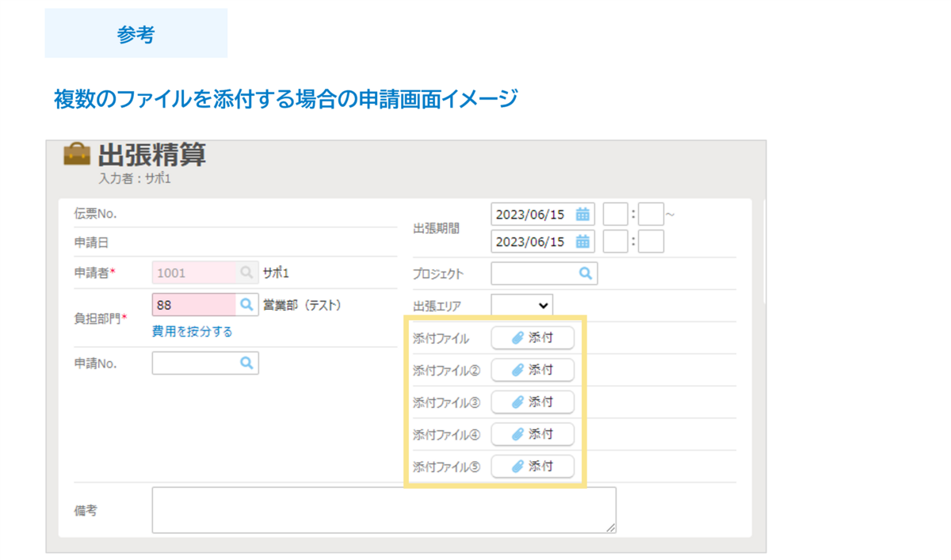951x560 pixels.
Task: Click 添付 button beside 添付ファイル⑤
Action: coord(533,467)
